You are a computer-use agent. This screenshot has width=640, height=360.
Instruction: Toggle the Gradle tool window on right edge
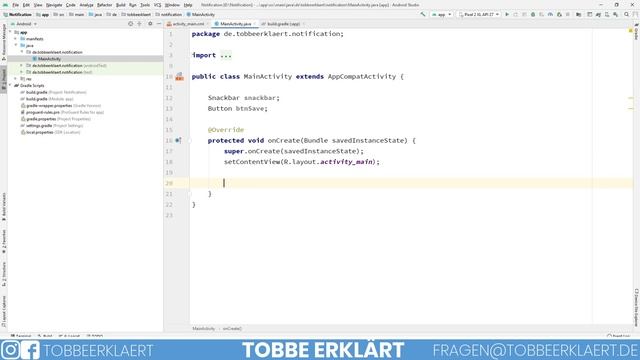tap(636, 32)
